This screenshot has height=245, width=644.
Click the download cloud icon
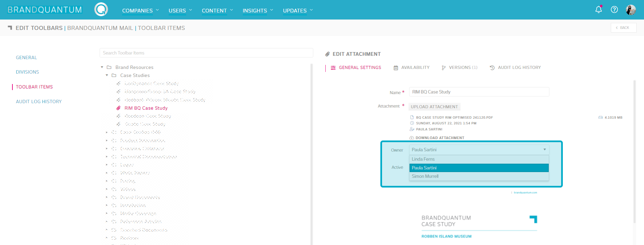pyautogui.click(x=412, y=138)
